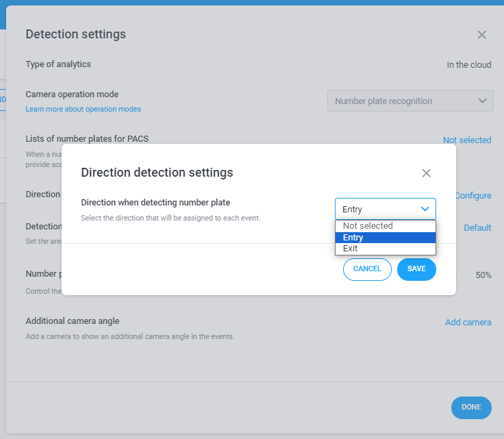Screen dimensions: 504x439
Task: Click the In the cloud analytics label
Action: click(x=469, y=65)
